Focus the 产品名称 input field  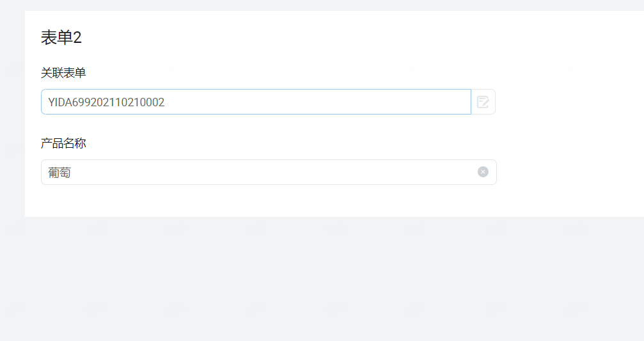point(269,172)
